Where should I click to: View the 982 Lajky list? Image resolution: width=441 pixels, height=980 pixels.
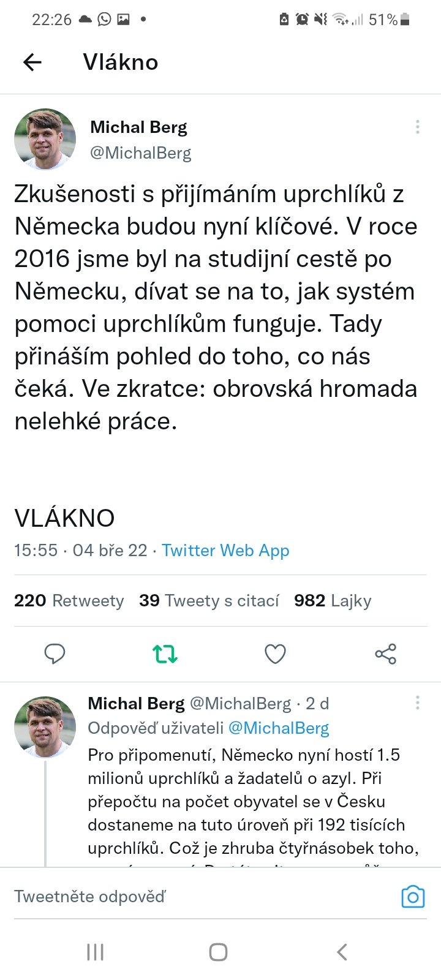(333, 601)
